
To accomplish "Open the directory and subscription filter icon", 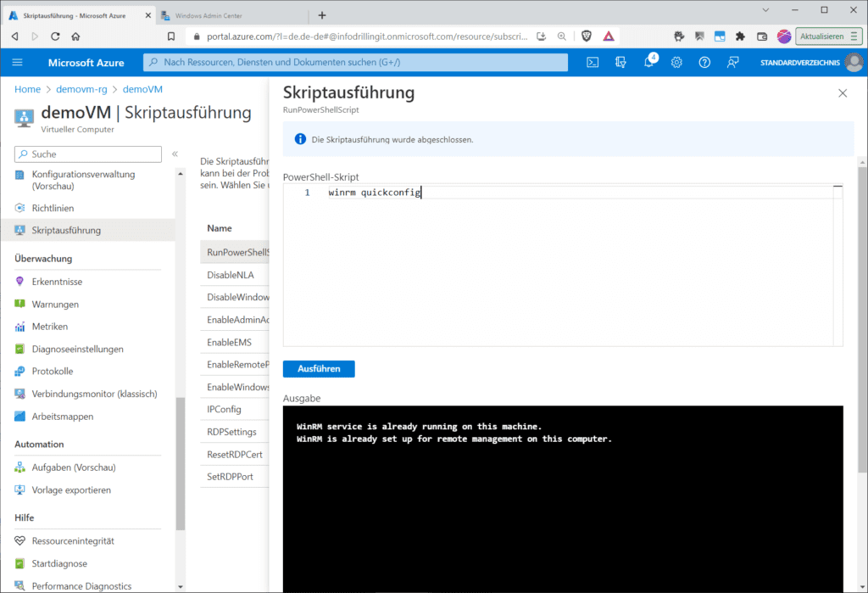I will (x=620, y=63).
